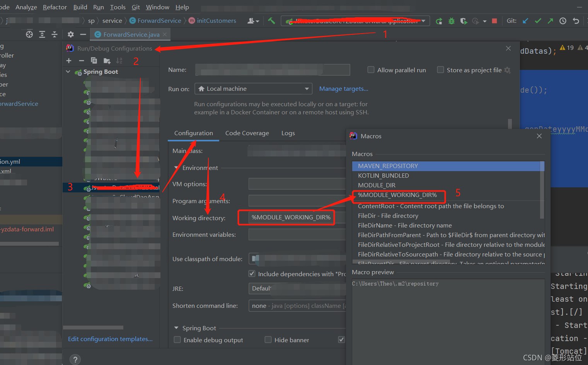Click the Git Push arrow icon
Viewport: 588px width, 365px height.
(550, 21)
